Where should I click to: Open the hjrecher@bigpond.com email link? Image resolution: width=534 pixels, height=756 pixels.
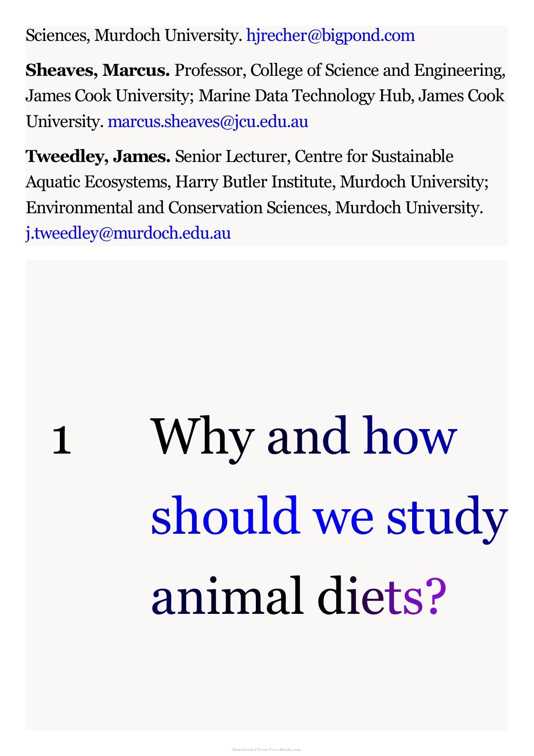[x=330, y=35]
